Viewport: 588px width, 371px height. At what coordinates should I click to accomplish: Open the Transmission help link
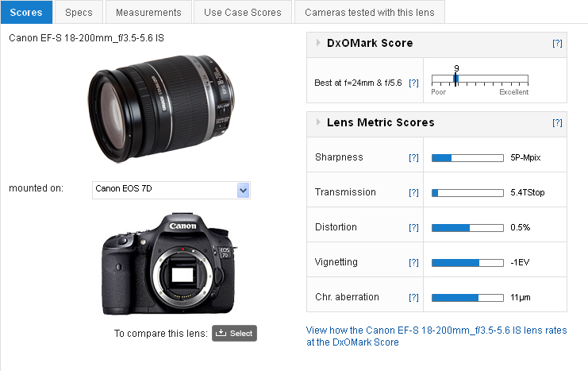(413, 192)
